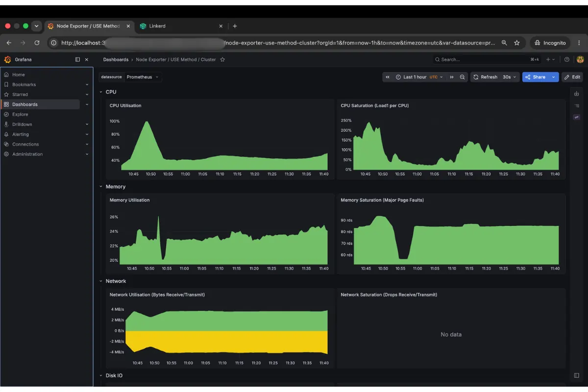Expand the Bookmarks section chevron
This screenshot has height=392, width=588.
click(87, 84)
